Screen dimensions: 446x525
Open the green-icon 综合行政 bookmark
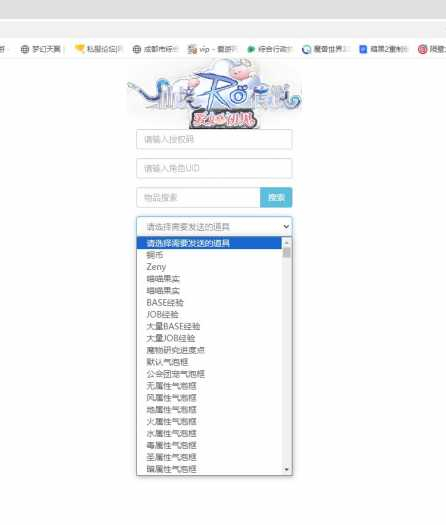pos(270,49)
